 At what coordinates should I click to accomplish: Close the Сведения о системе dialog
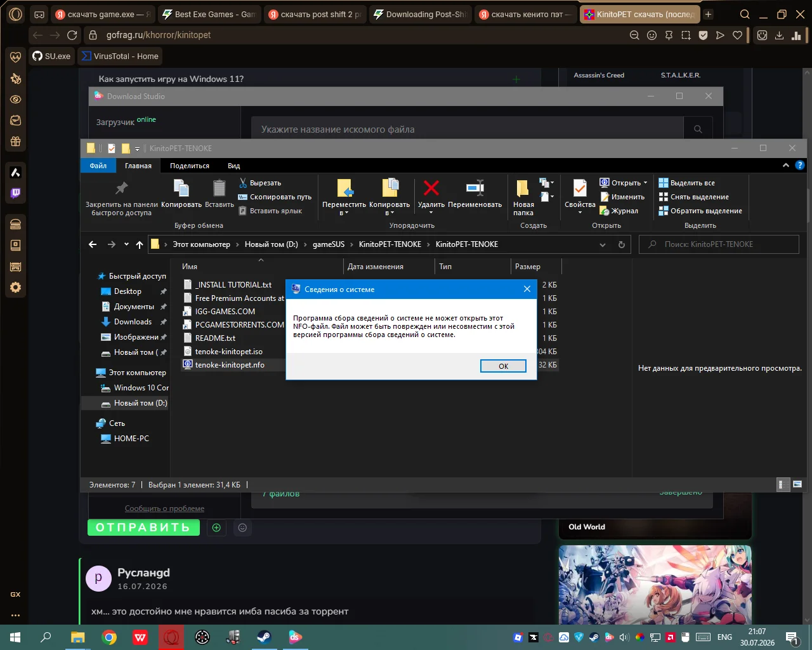coord(527,289)
